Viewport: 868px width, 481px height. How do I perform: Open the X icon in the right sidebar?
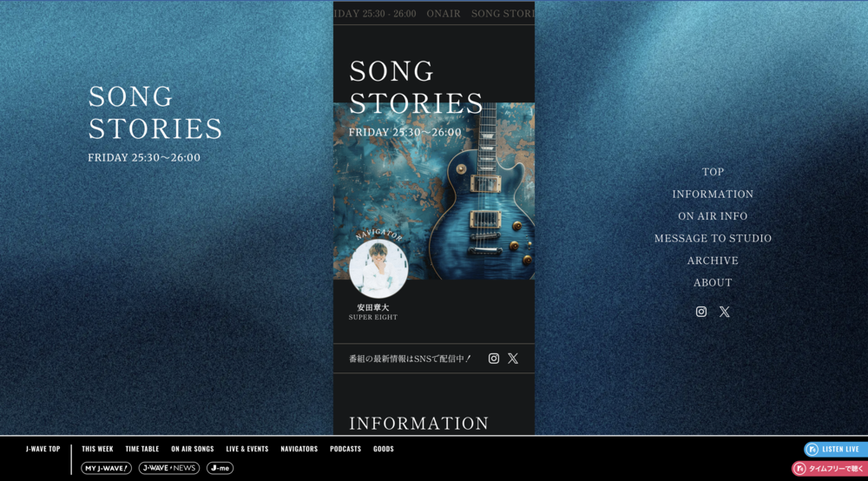pos(724,312)
